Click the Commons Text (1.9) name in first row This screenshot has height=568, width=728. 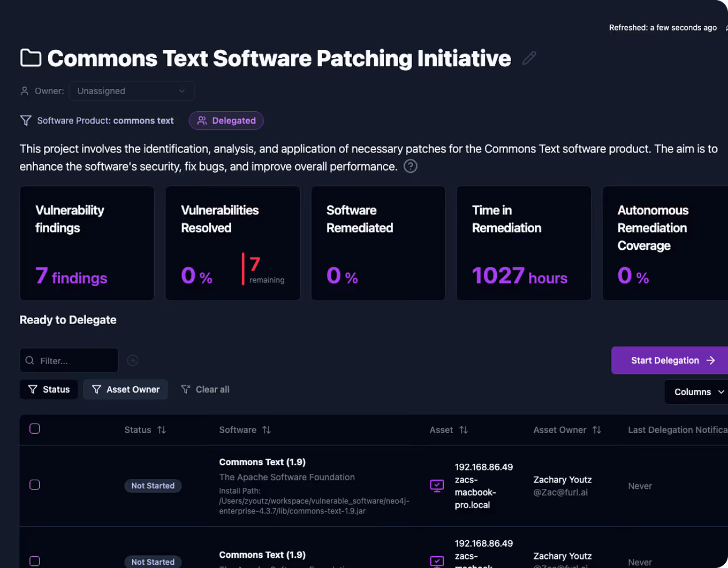(262, 462)
